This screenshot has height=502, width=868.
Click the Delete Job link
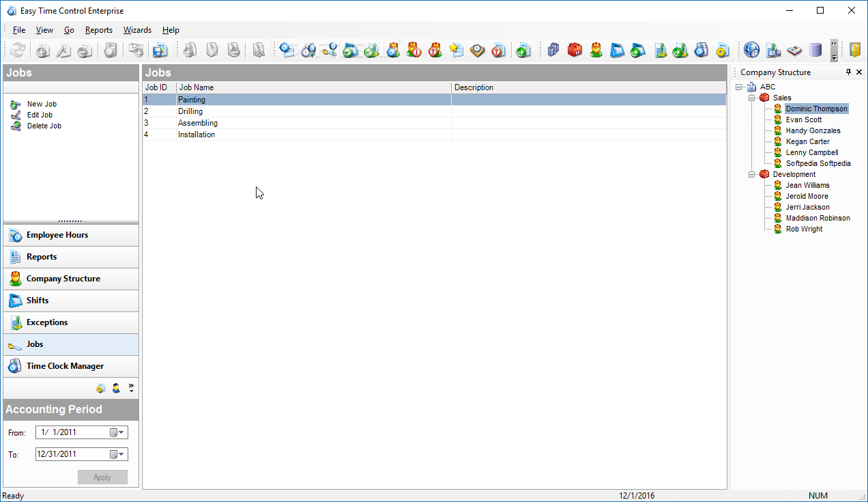click(44, 126)
